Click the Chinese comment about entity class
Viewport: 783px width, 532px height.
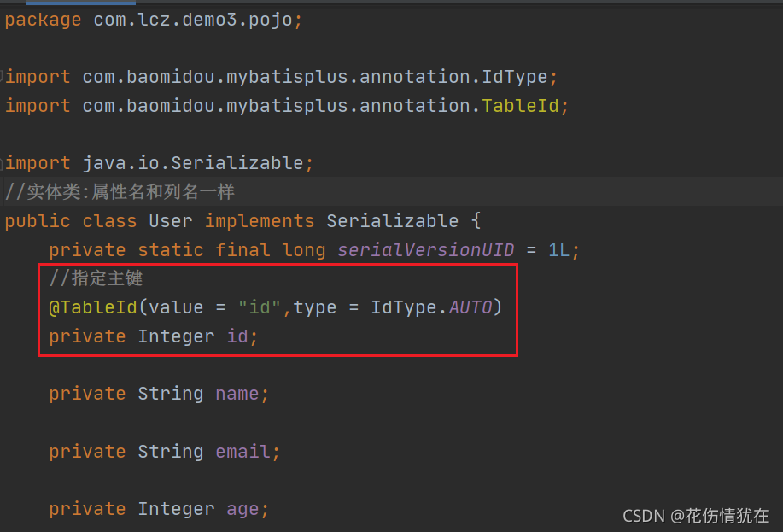pyautogui.click(x=120, y=192)
